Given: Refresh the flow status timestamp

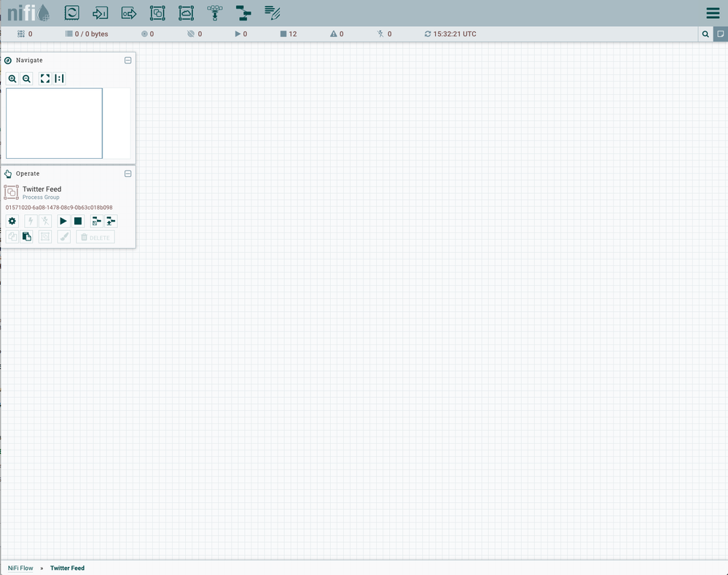Looking at the screenshot, I should click(428, 34).
